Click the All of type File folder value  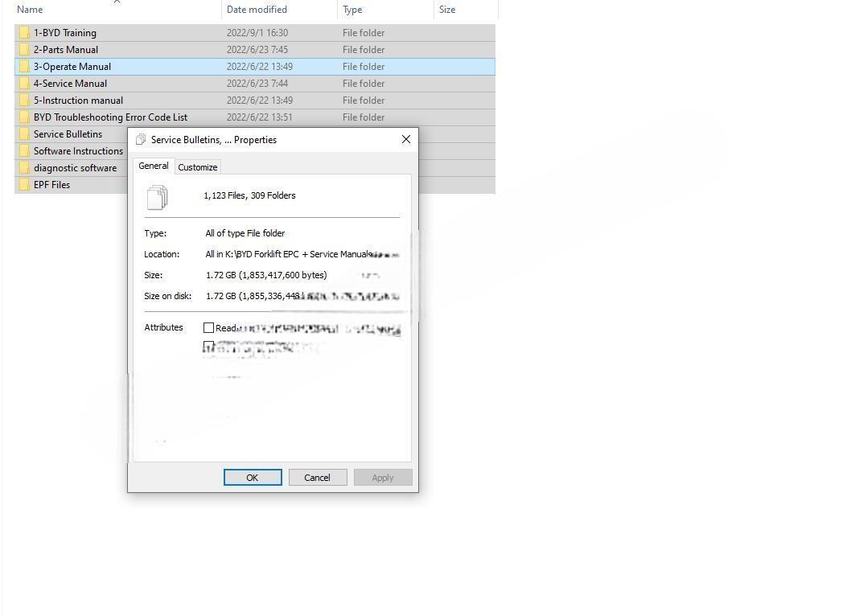245,233
